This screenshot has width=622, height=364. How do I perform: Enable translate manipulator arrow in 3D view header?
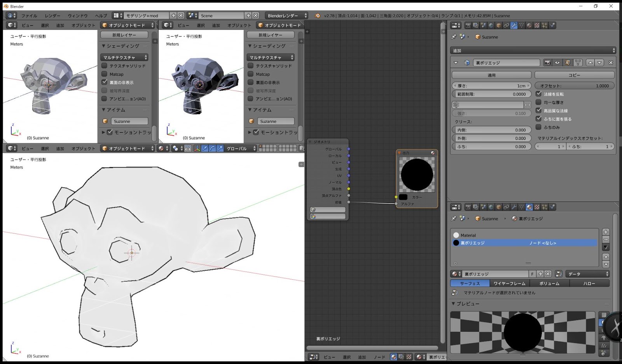point(205,148)
